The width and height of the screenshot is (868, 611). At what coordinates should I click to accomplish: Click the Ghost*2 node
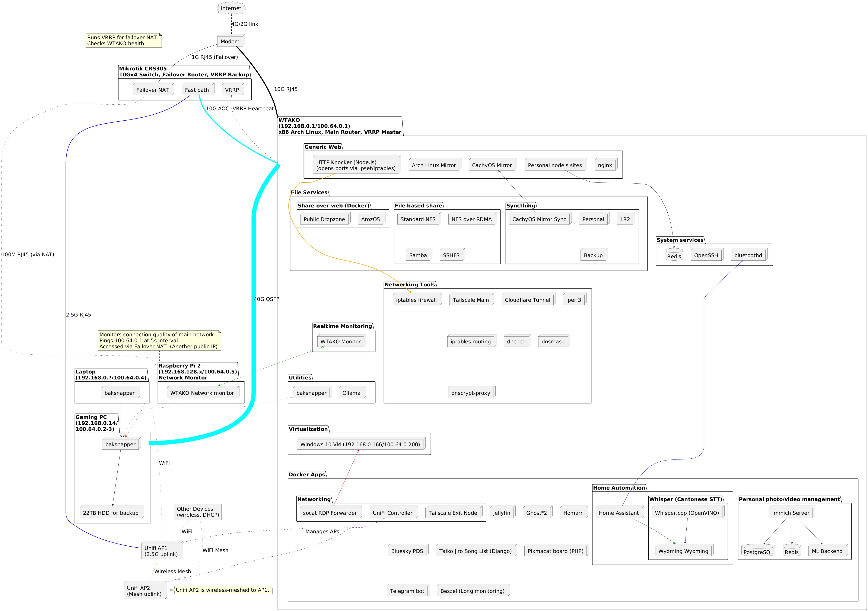[x=538, y=512]
